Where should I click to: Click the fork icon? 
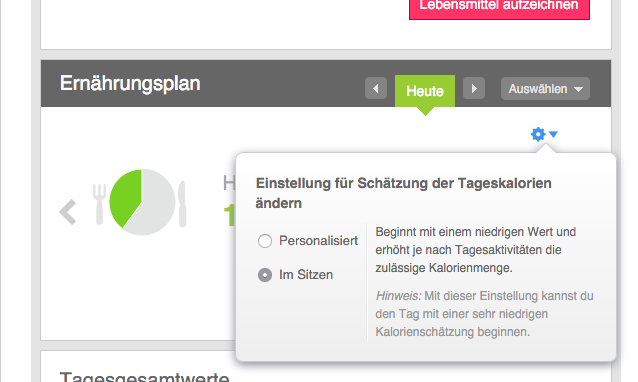(99, 204)
